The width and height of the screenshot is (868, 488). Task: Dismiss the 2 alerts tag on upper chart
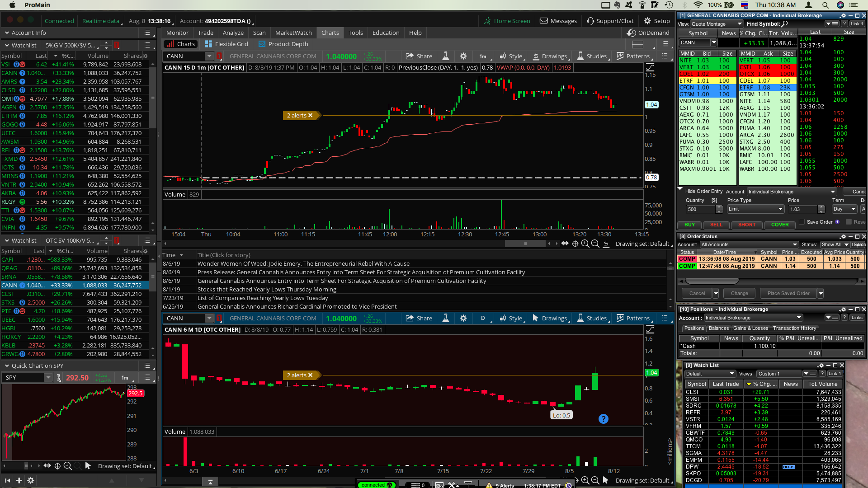coord(311,116)
